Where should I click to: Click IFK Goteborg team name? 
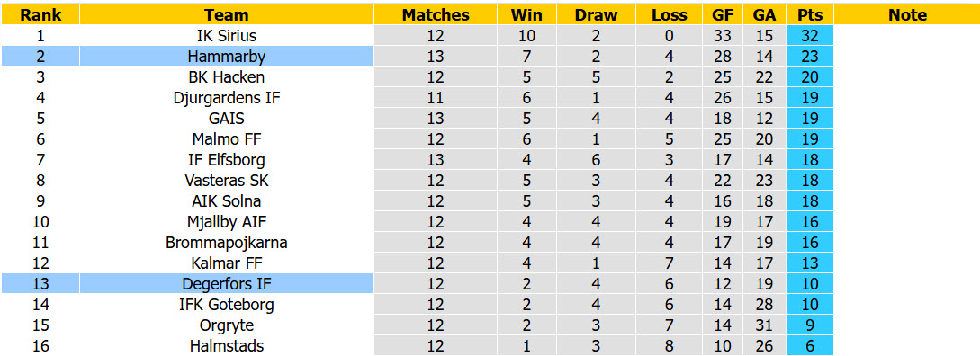point(226,304)
